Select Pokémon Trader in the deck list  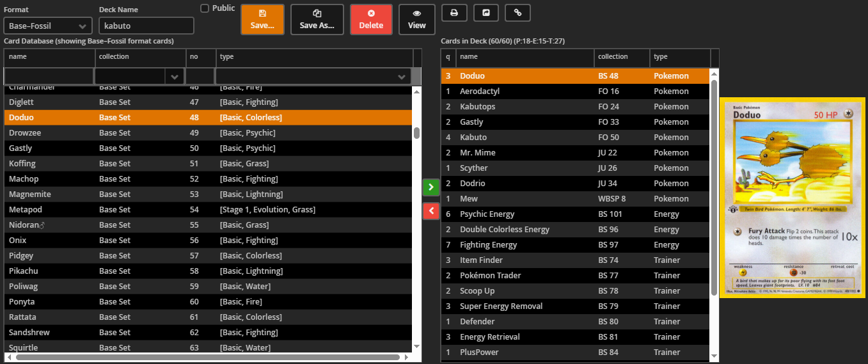coord(576,276)
